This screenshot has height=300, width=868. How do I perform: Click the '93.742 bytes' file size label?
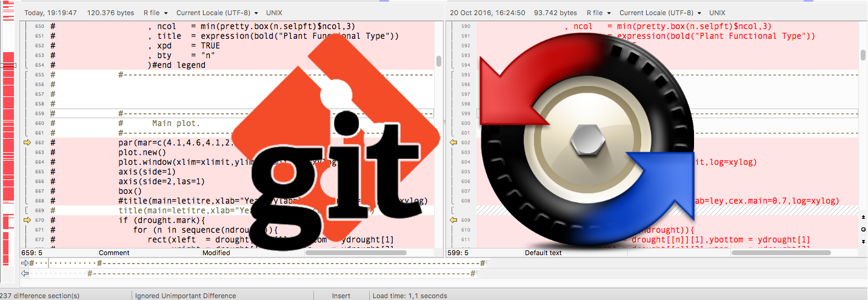[555, 13]
